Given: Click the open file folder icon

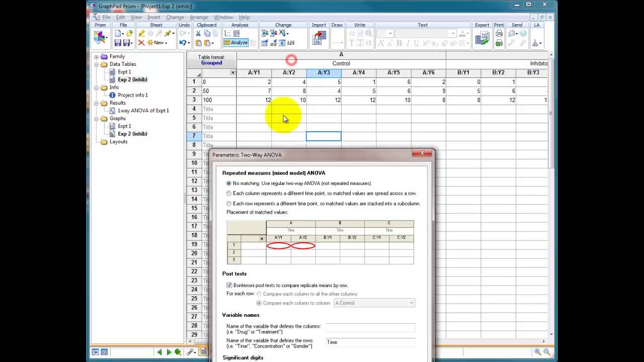Looking at the screenshot, I should tap(130, 33).
